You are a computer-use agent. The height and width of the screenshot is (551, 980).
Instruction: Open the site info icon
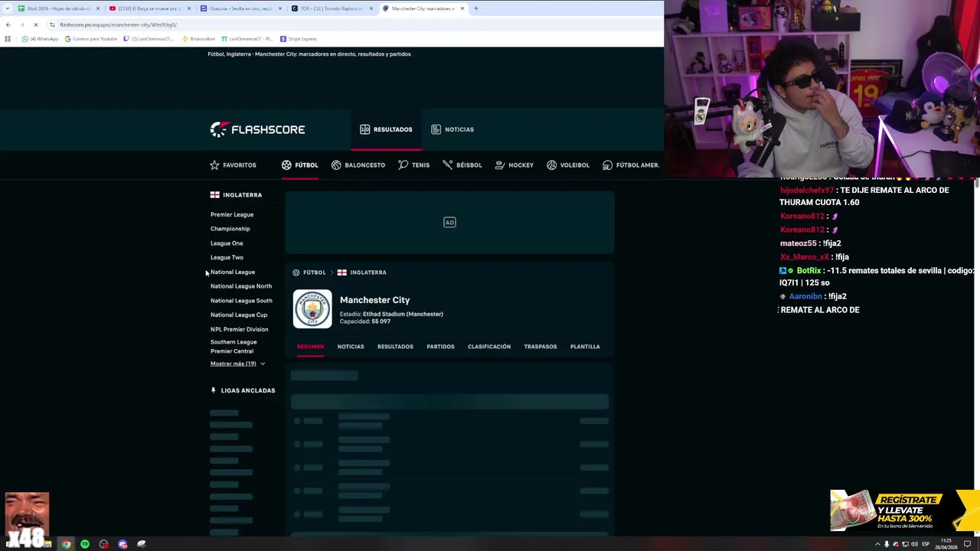pyautogui.click(x=52, y=24)
